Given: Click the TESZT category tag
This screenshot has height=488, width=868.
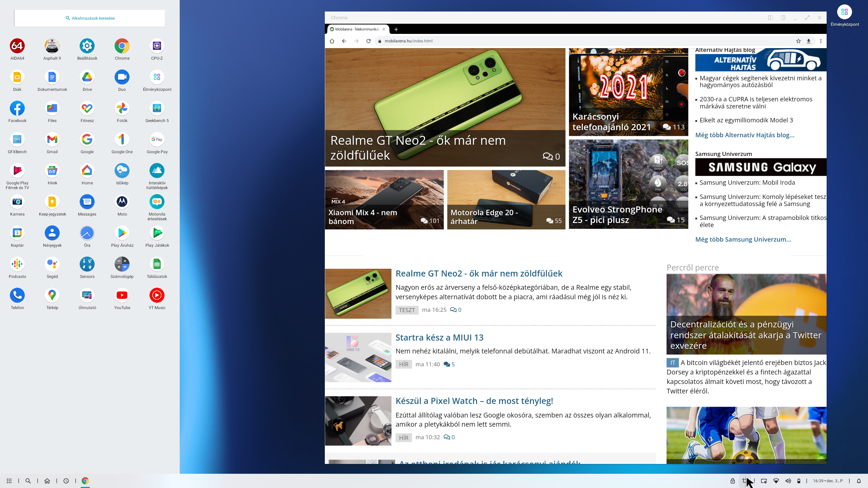Looking at the screenshot, I should (x=407, y=310).
